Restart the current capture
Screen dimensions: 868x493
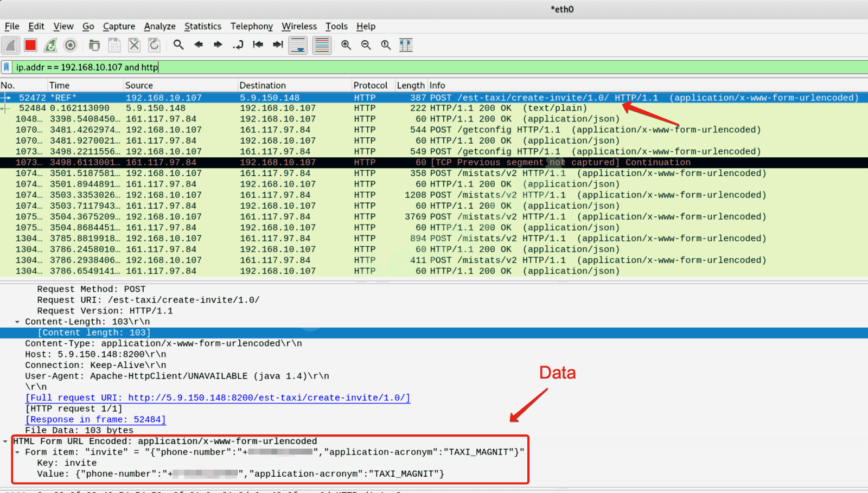tap(50, 45)
